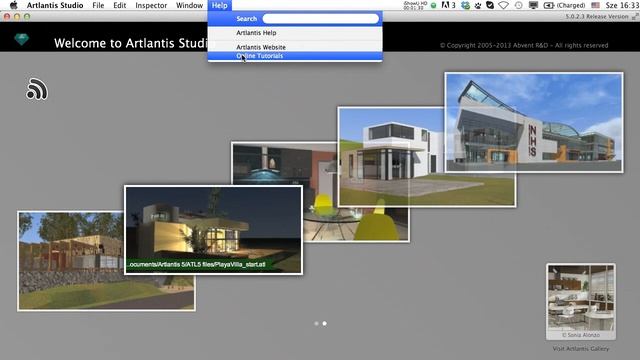Open the Apple menu
The width and height of the screenshot is (640, 360).
pos(13,5)
